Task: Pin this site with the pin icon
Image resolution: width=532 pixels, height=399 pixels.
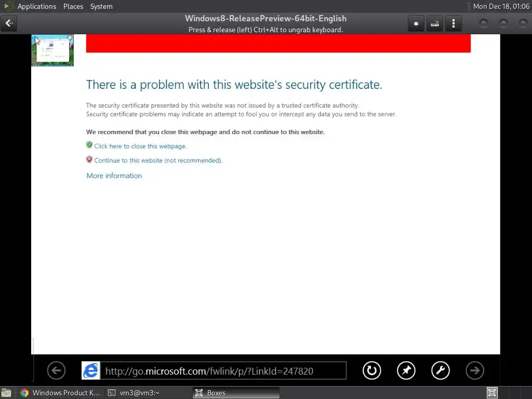Action: coord(406,370)
